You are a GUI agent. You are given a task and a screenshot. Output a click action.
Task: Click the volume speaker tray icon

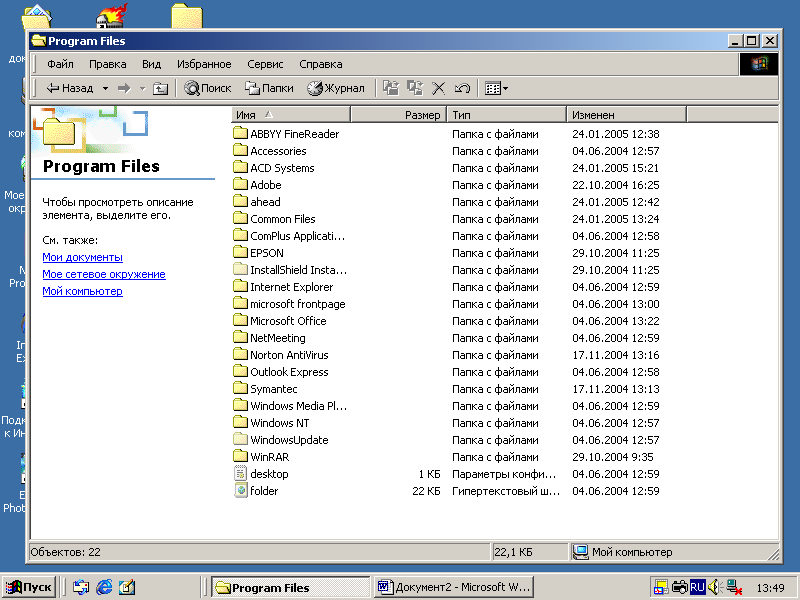click(x=714, y=587)
